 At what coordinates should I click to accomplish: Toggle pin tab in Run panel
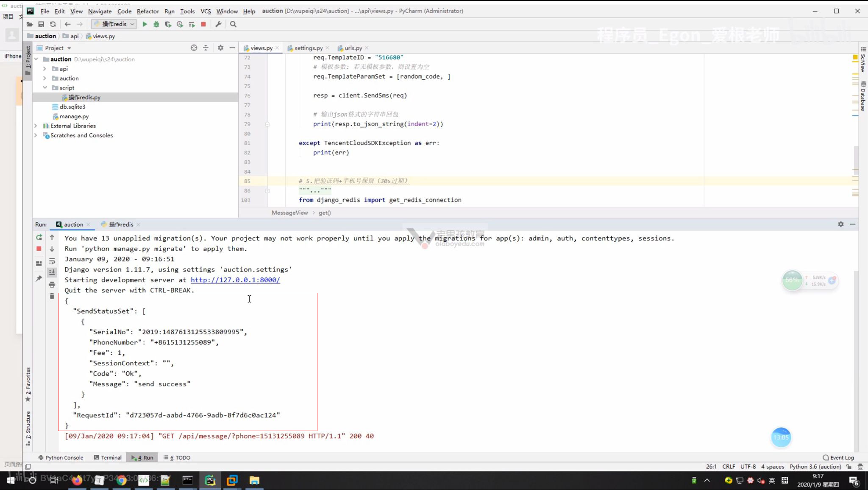tap(39, 278)
